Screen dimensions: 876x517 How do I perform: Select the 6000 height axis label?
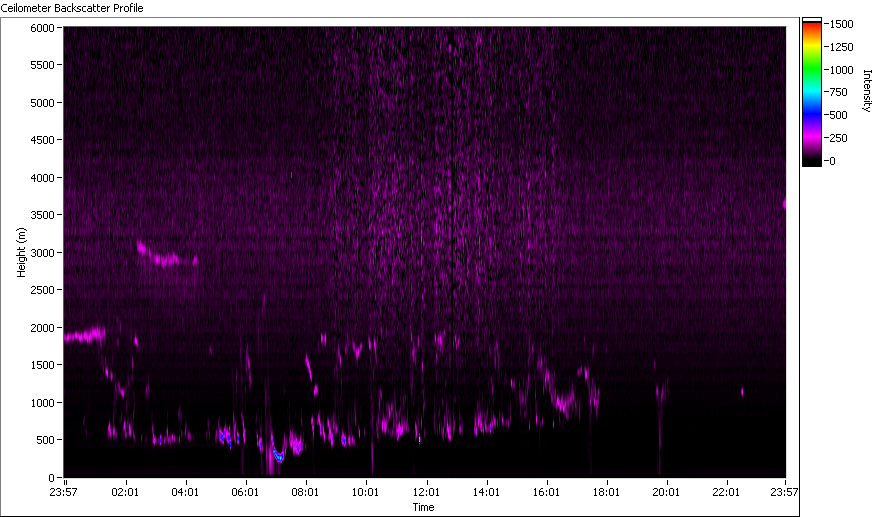pyautogui.click(x=42, y=28)
